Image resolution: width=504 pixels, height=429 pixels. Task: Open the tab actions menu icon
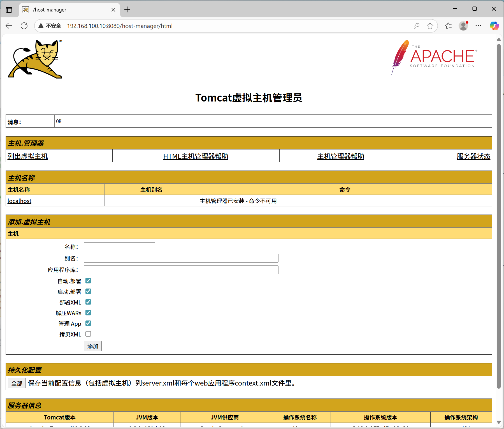pyautogui.click(x=9, y=10)
